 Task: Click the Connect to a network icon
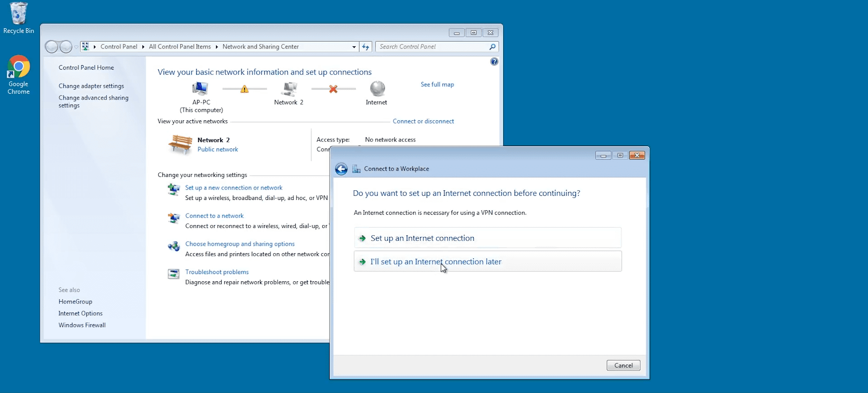[174, 218]
